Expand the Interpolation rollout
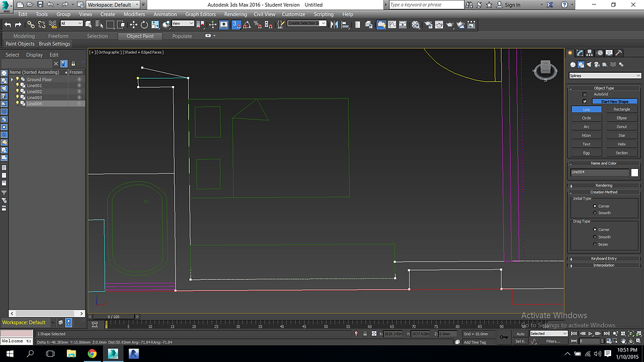644x362 pixels. point(604,265)
